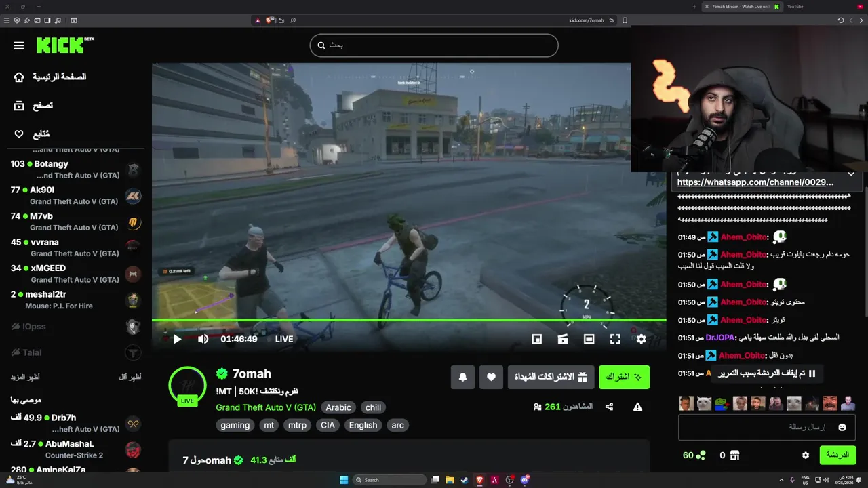
Task: Reload page with browser refresh icon
Action: (841, 20)
